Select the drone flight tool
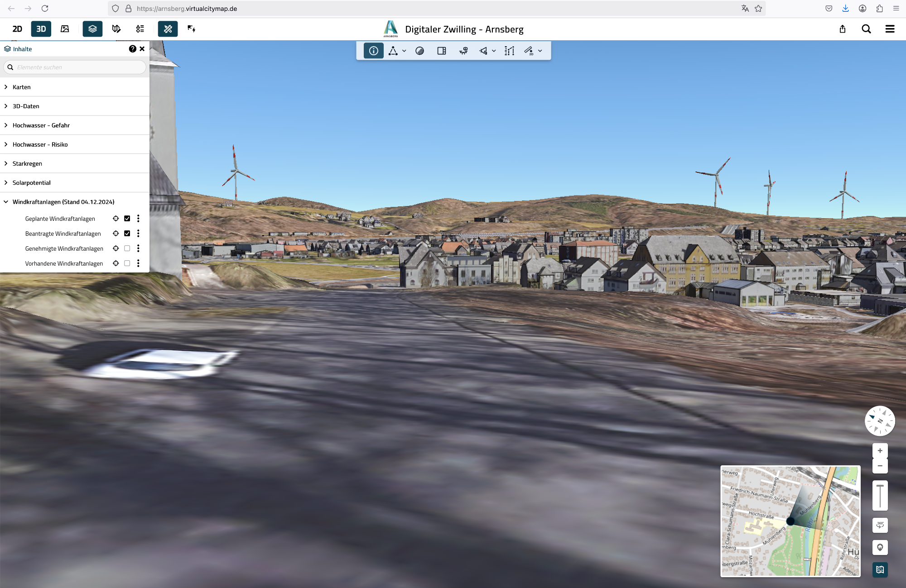906x588 pixels. (463, 51)
